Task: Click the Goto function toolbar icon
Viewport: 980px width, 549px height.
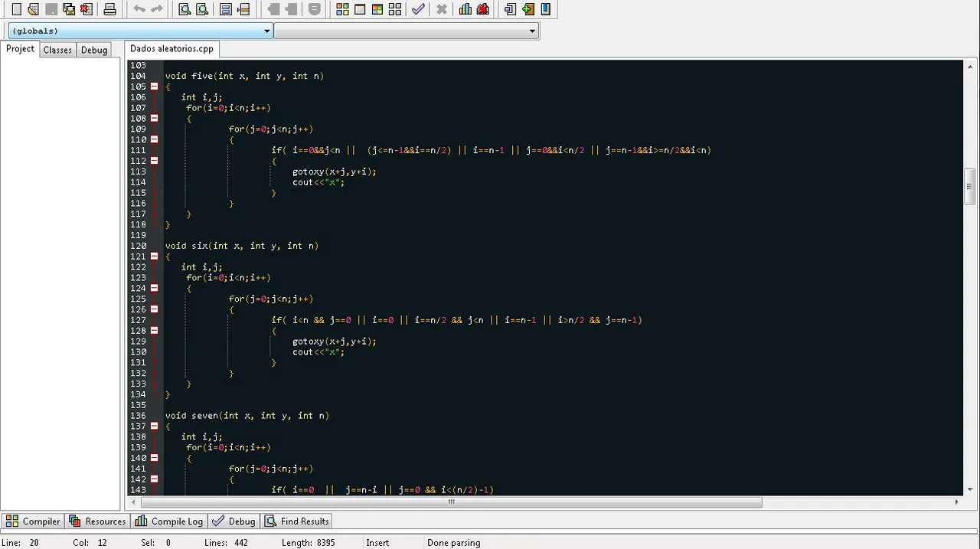Action: [226, 9]
